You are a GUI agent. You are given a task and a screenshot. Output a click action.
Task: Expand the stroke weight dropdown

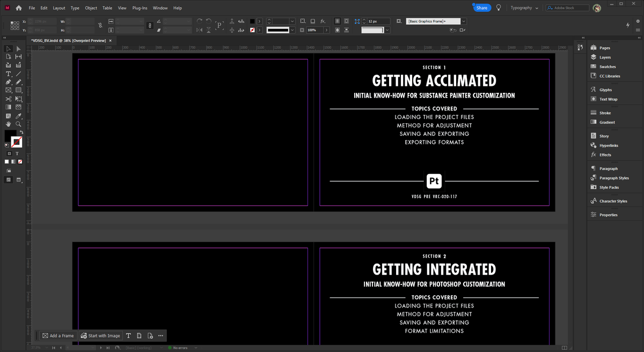[292, 21]
